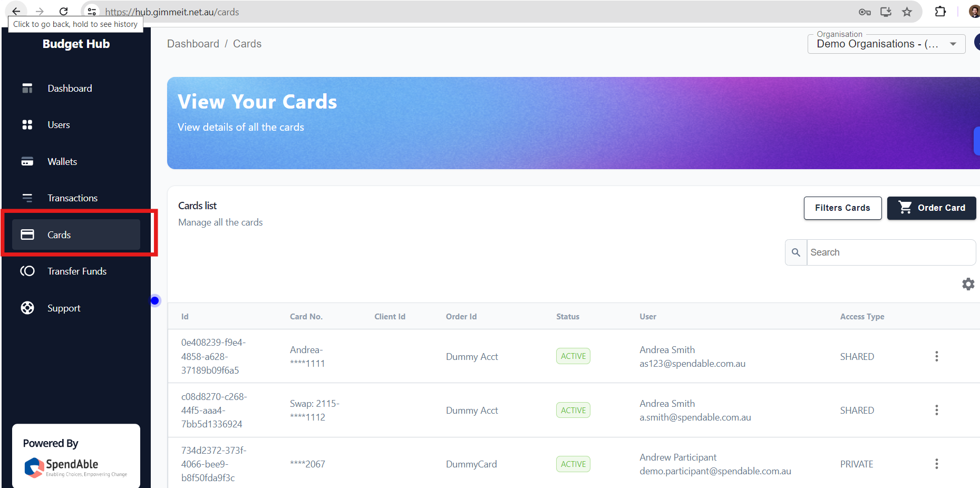
Task: Click the URL in the address bar
Action: pos(172,12)
